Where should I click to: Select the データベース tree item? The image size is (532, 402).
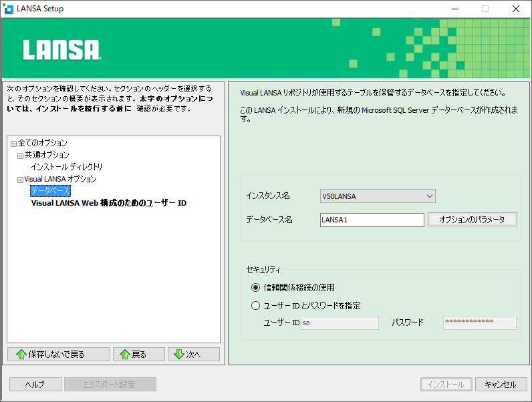[x=50, y=191]
